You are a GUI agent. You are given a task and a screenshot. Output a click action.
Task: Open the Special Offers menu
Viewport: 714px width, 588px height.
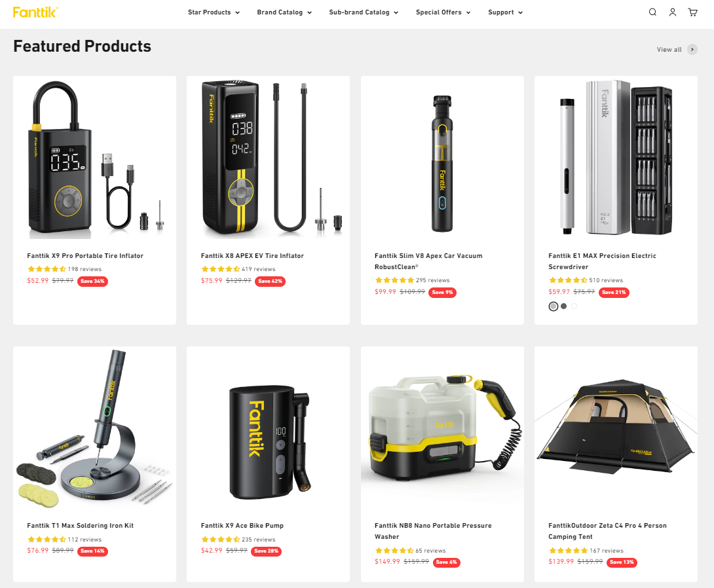pyautogui.click(x=443, y=12)
